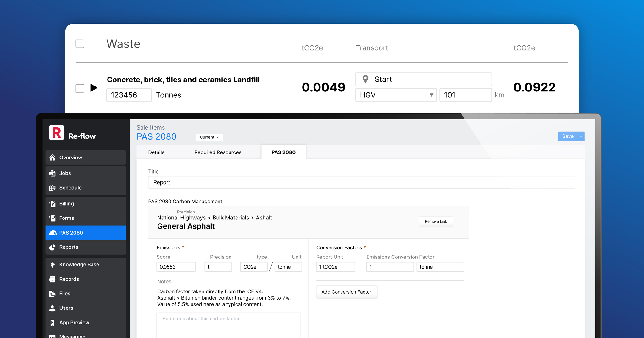Open Overview in the sidebar
Viewport: 644px width, 338px height.
point(86,158)
